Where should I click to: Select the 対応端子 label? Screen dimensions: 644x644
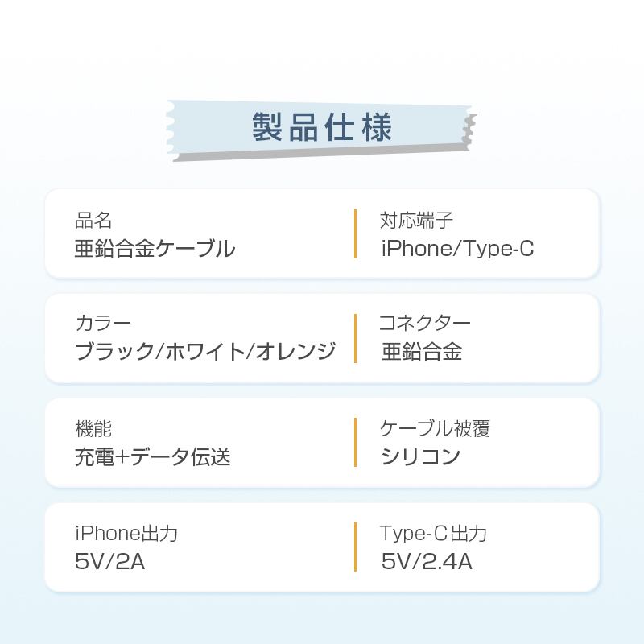(x=416, y=220)
